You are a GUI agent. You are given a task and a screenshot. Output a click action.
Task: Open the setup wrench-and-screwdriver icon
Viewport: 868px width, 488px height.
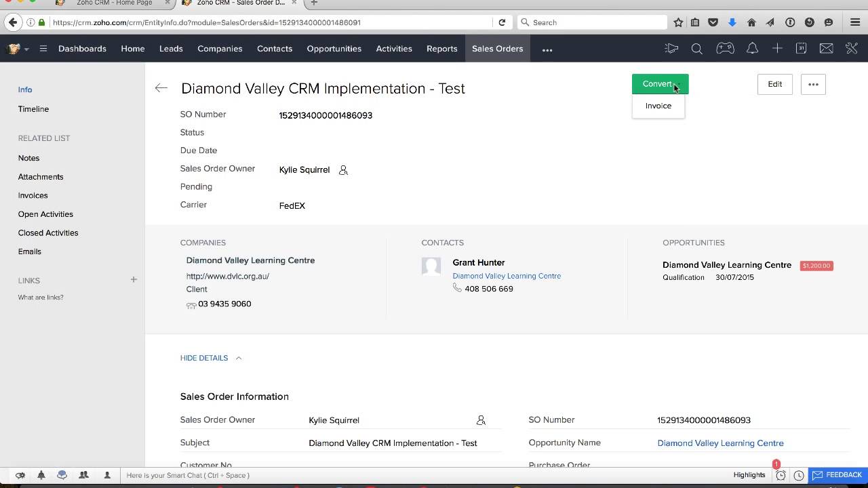(x=851, y=48)
